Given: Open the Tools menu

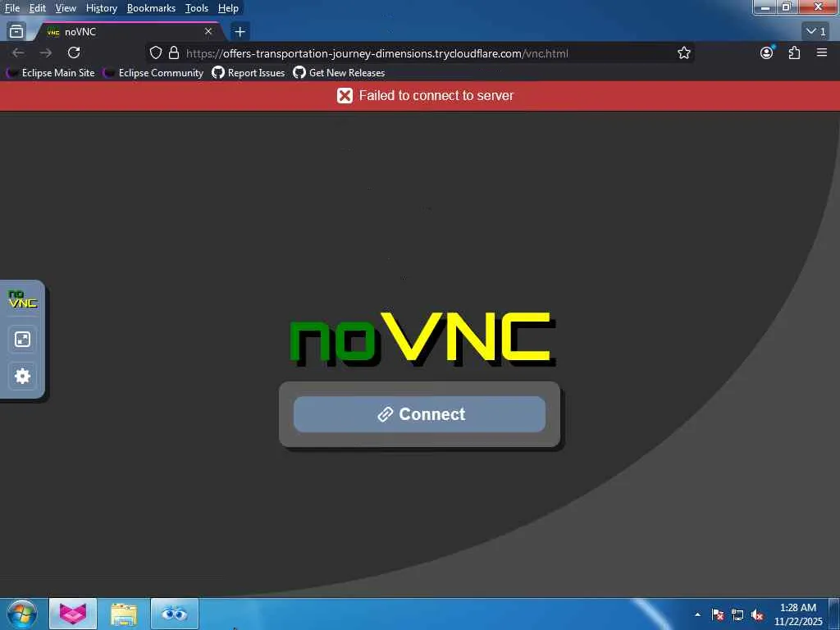Looking at the screenshot, I should 197,8.
